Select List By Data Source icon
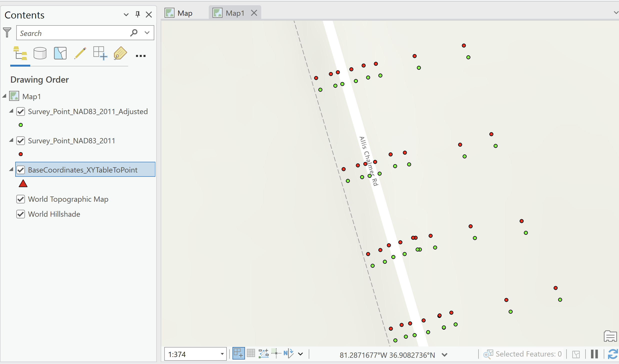The width and height of the screenshot is (619, 364). (40, 53)
